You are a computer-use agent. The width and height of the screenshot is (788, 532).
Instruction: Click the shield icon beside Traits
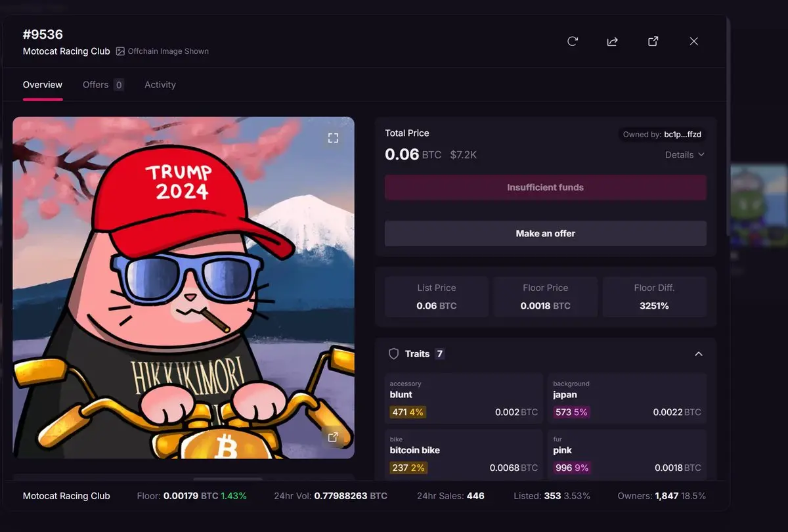394,353
